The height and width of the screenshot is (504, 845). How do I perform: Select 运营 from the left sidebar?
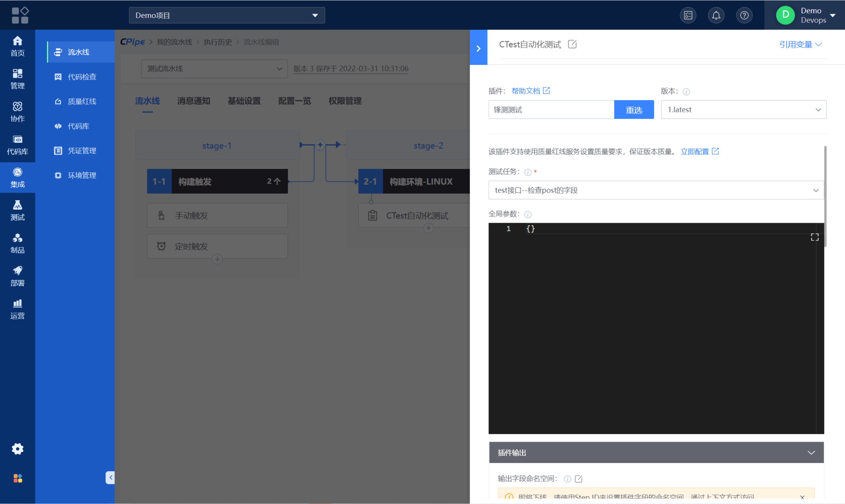[x=17, y=309]
